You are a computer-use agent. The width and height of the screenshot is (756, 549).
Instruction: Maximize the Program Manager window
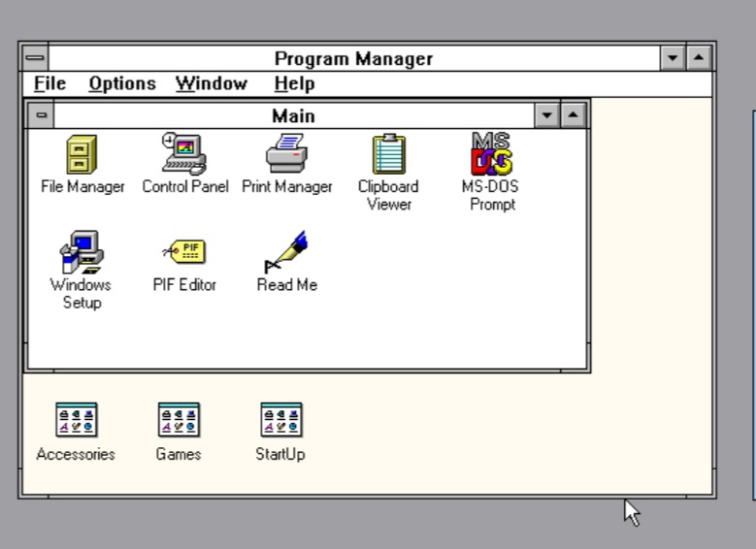(699, 58)
